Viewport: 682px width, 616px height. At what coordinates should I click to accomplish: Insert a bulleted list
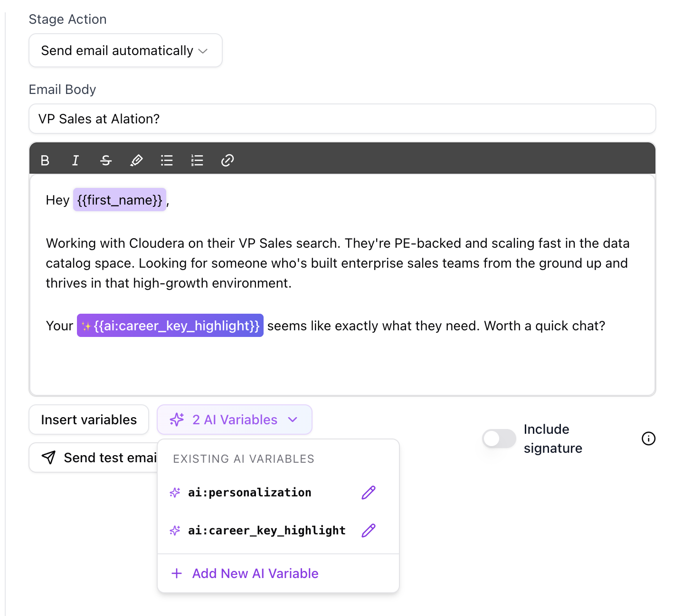167,160
